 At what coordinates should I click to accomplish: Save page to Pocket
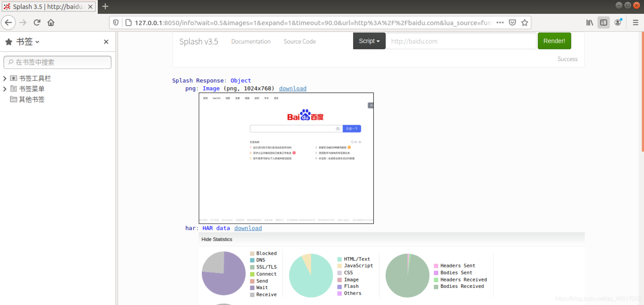512,23
